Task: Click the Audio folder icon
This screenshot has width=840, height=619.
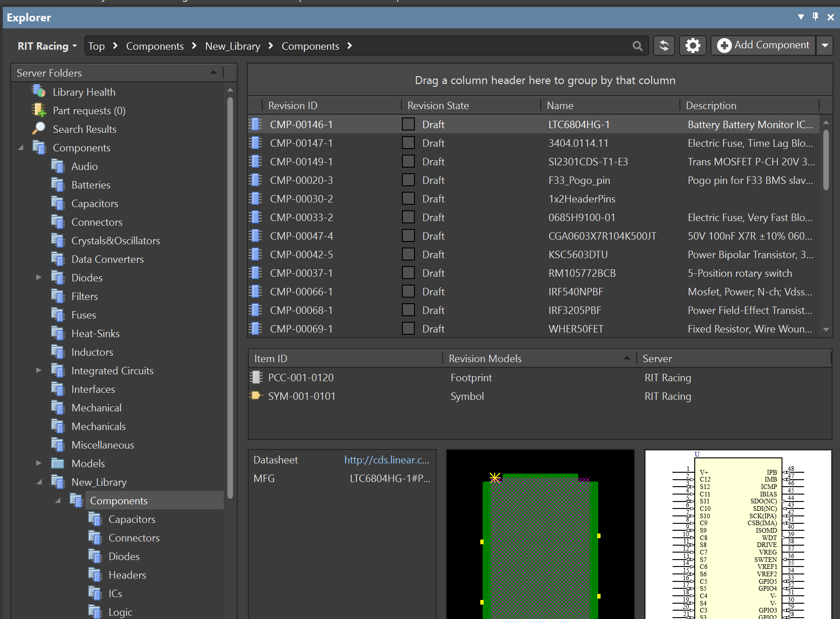Action: (58, 166)
